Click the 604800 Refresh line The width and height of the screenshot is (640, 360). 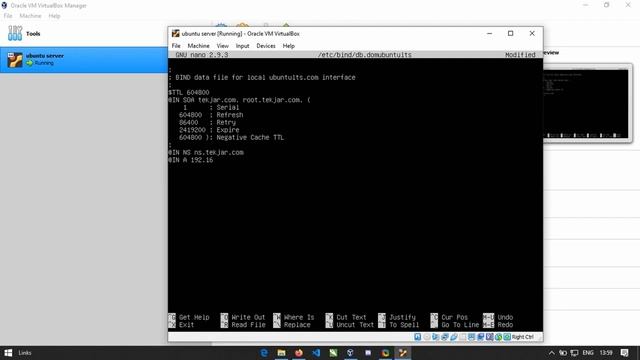[211, 115]
